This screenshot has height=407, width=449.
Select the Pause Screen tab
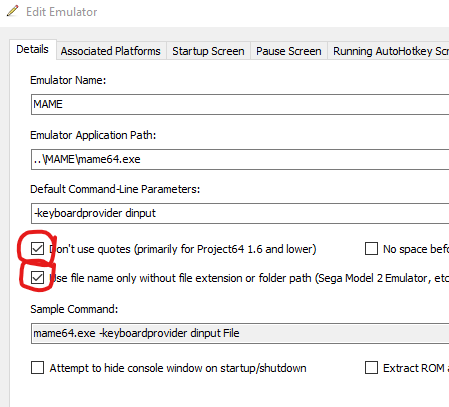[289, 51]
